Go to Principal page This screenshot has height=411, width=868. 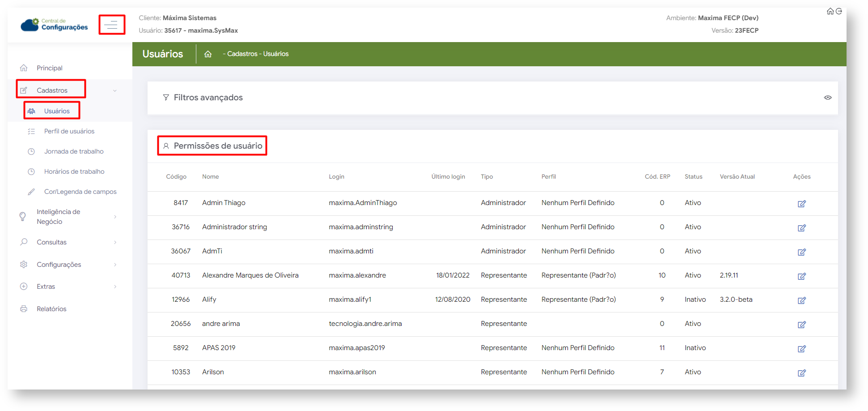click(50, 68)
